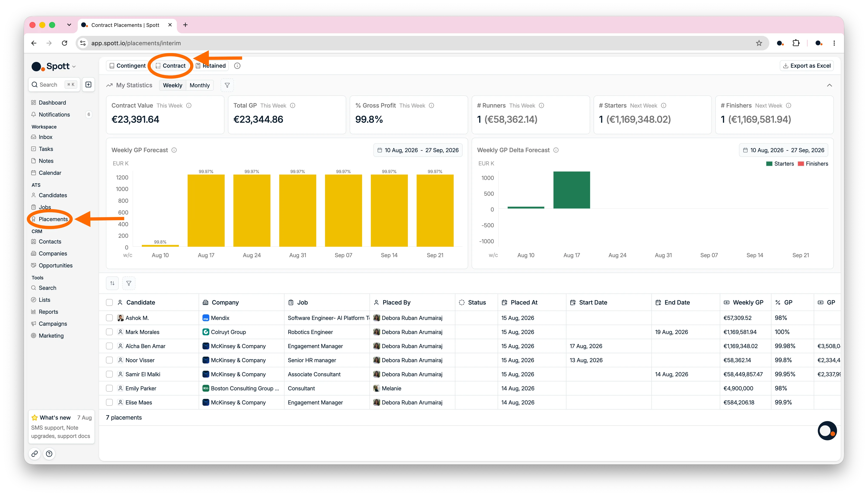Open Notes from the sidebar
The image size is (868, 496).
46,161
